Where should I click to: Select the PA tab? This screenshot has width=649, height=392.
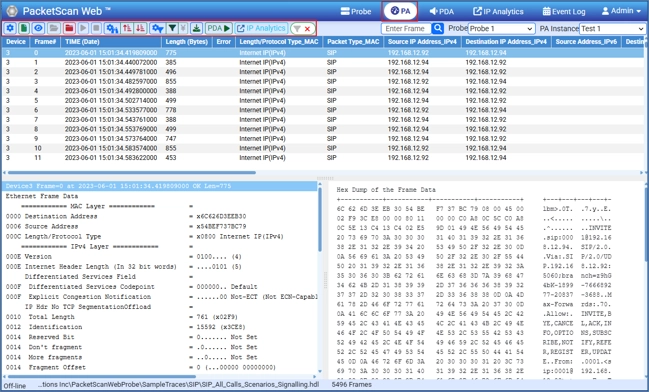400,11
